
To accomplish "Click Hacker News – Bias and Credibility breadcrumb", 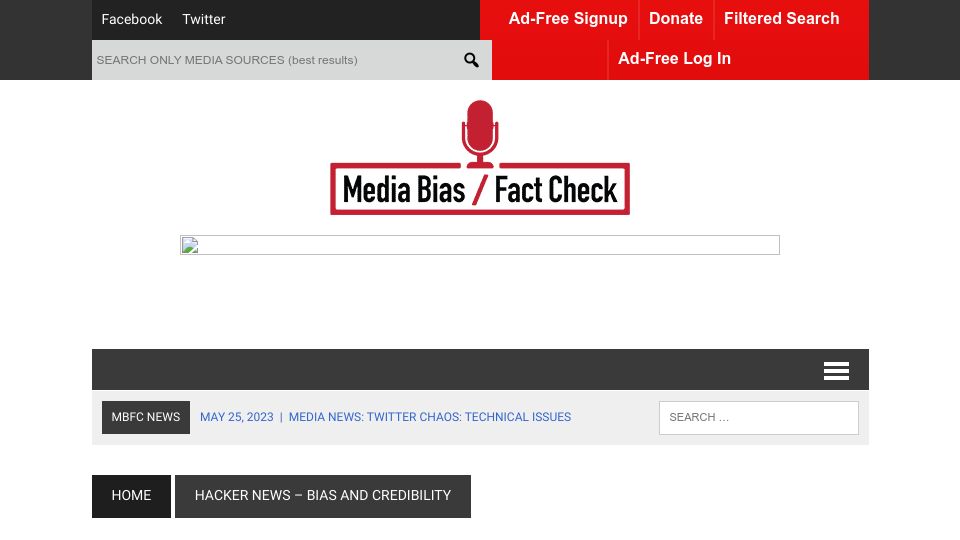I will point(323,496).
